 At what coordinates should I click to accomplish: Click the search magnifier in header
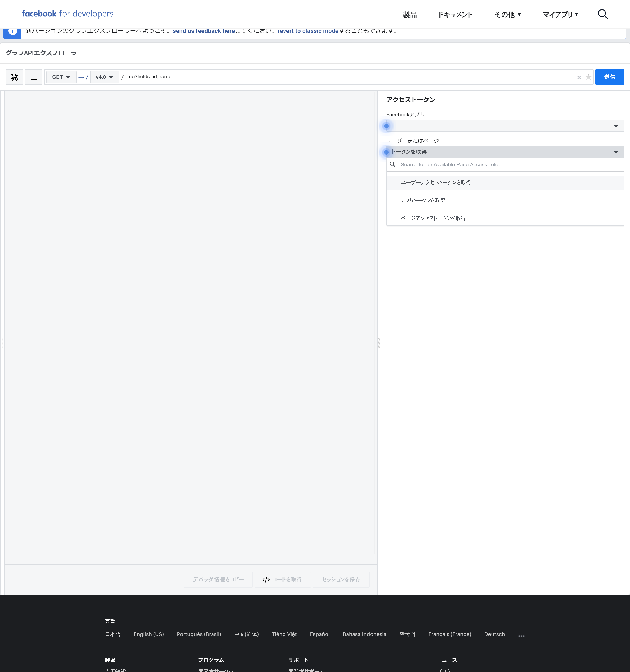pyautogui.click(x=602, y=14)
